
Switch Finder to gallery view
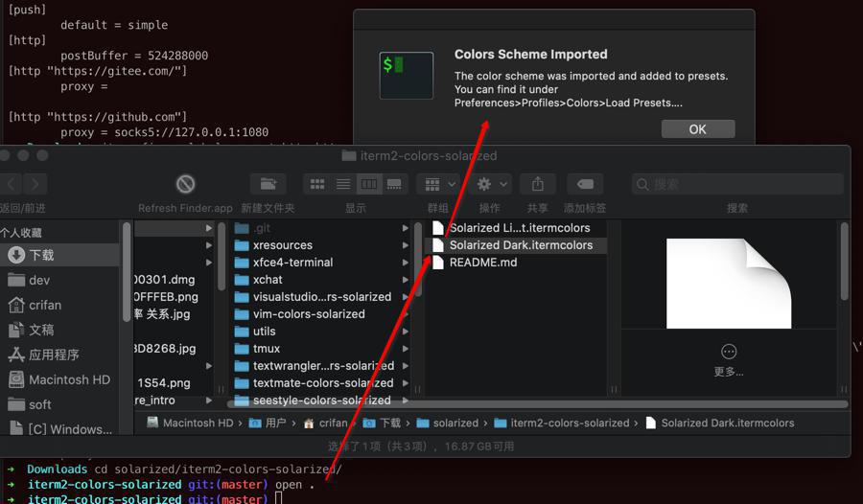click(394, 184)
